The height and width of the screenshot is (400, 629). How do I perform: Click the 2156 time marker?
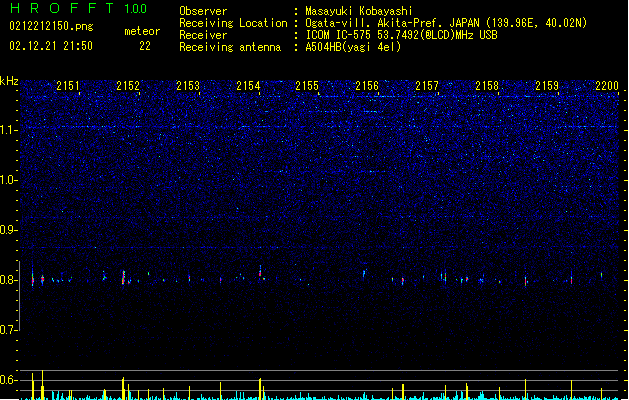coord(367,86)
